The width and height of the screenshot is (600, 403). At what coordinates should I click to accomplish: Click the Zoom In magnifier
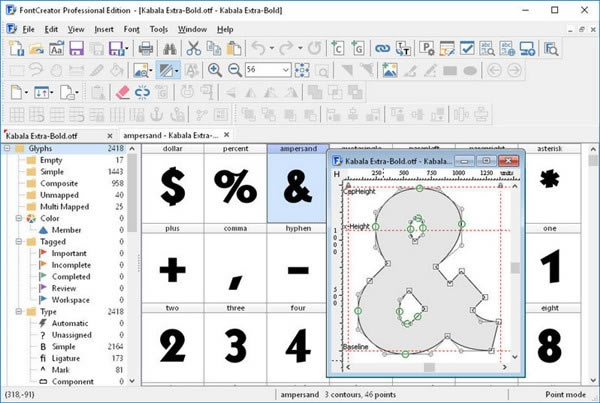click(x=215, y=70)
